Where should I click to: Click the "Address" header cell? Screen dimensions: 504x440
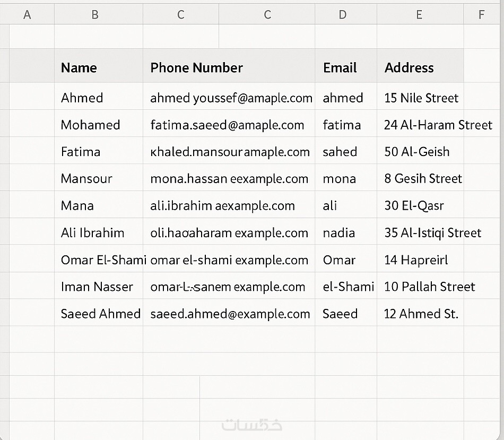point(409,68)
